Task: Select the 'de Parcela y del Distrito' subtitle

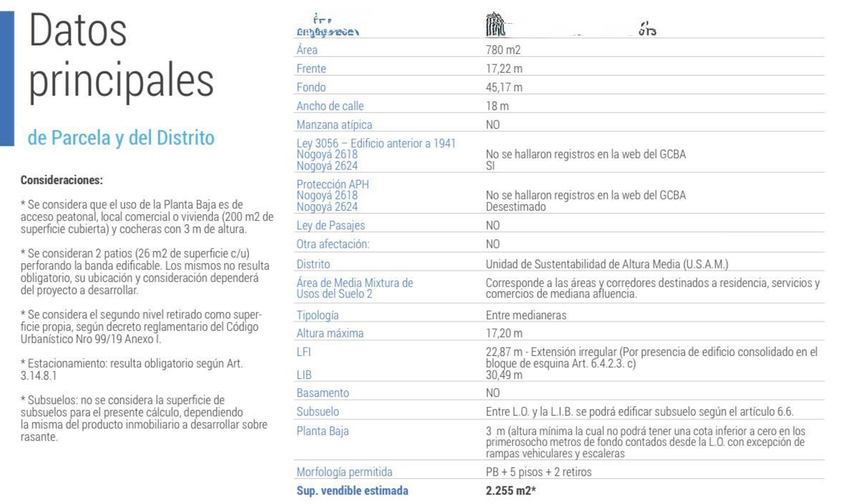Action: [x=121, y=138]
